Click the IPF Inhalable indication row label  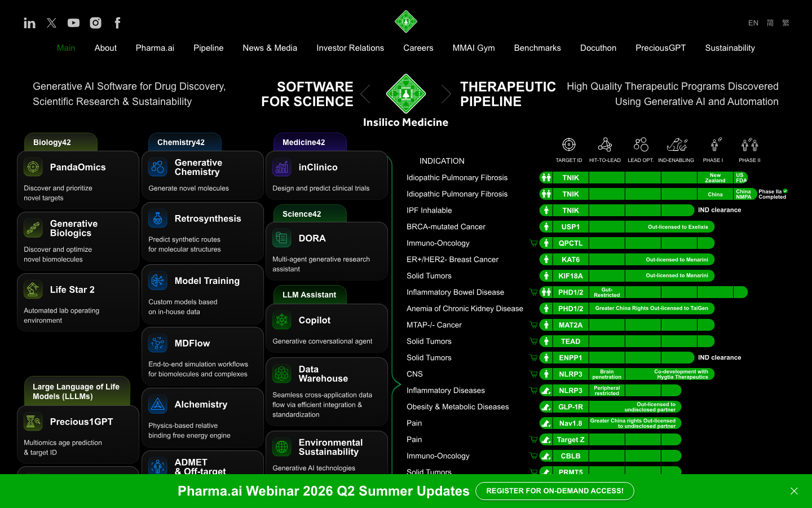tap(429, 211)
